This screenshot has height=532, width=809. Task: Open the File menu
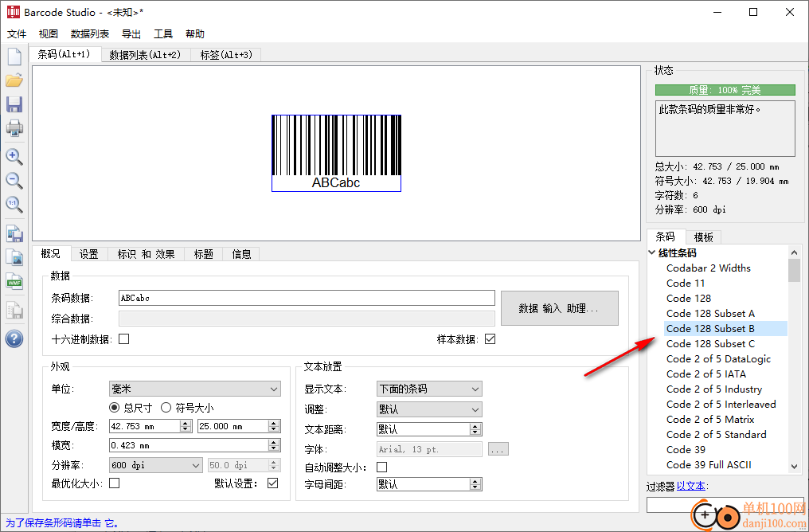point(17,34)
